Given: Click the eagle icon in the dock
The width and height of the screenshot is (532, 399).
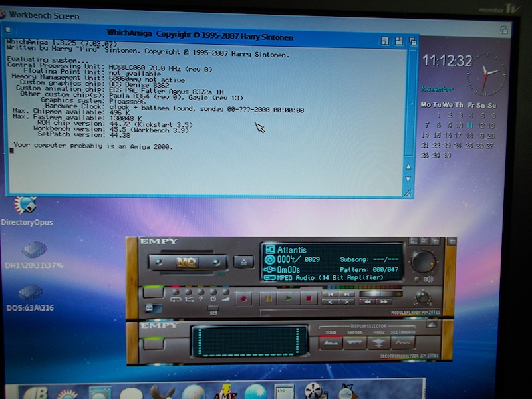Looking at the screenshot, I should [162, 393].
